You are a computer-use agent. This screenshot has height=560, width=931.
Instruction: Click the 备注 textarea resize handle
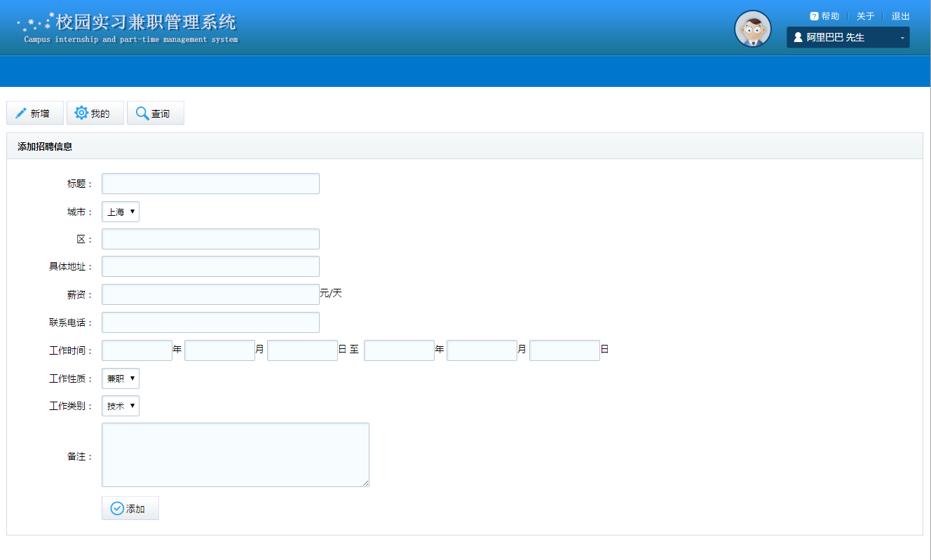(365, 483)
